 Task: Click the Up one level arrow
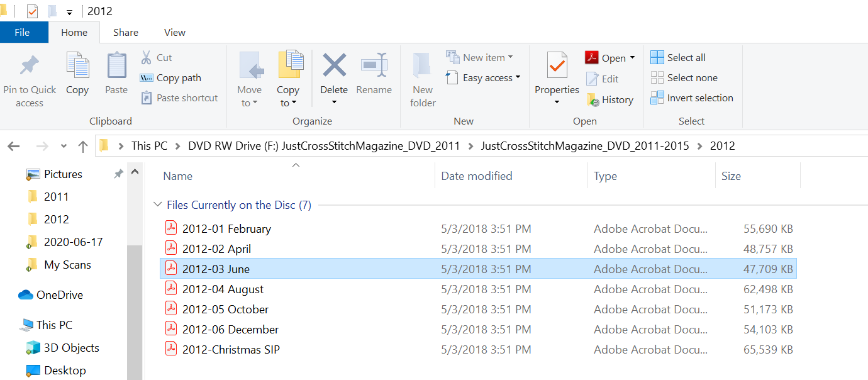pyautogui.click(x=82, y=146)
